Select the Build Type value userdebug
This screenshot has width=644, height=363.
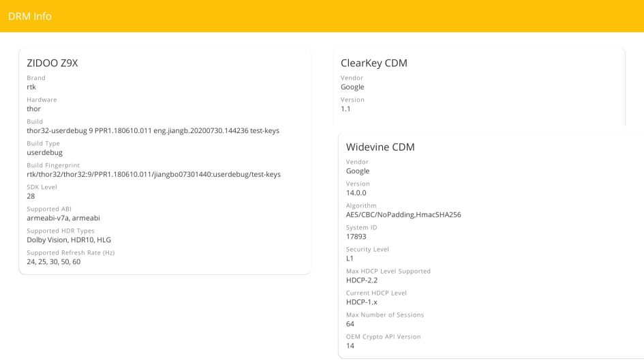(x=44, y=153)
